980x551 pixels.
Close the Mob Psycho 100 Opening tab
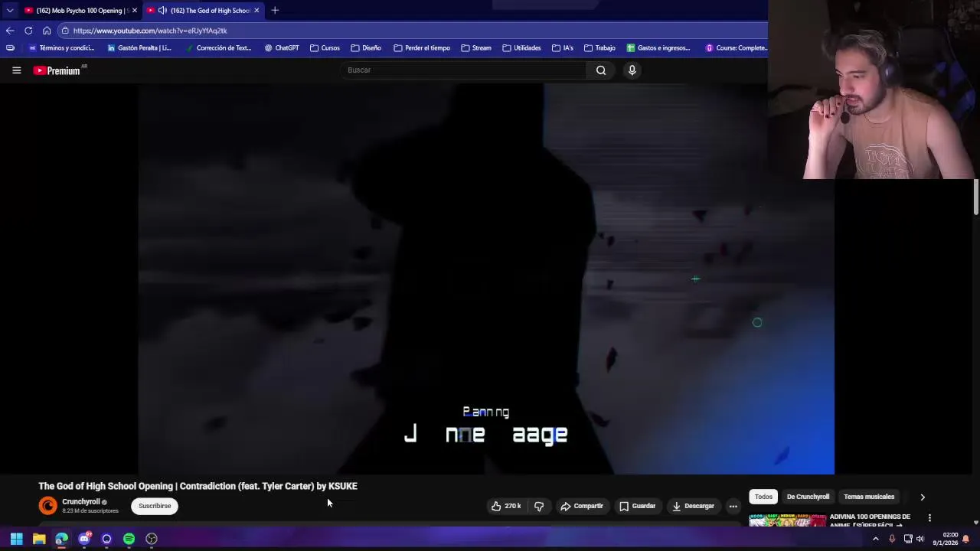134,11
